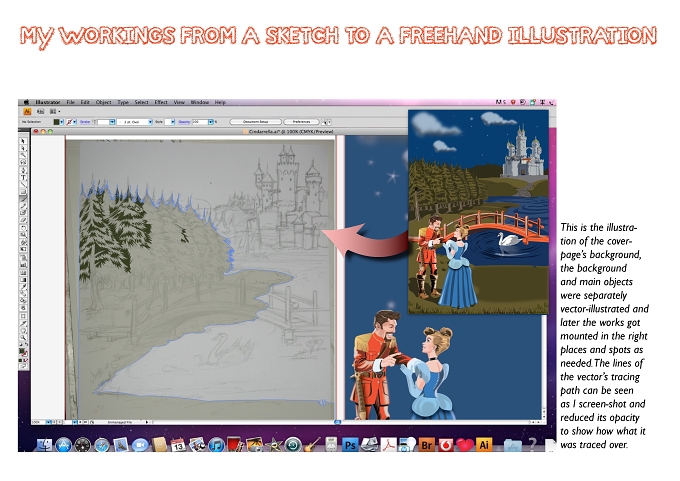680x481 pixels.
Task: Select the Direct Selection tool
Action: (23, 148)
